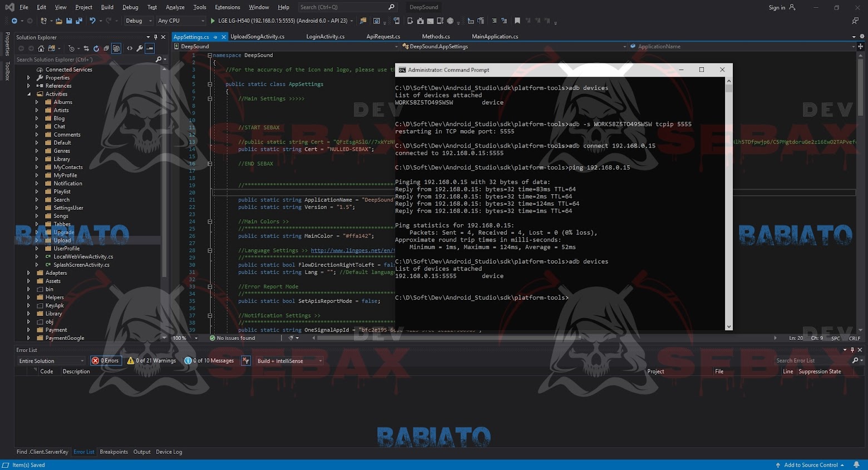
Task: Click Add to Source Control button
Action: 810,465
